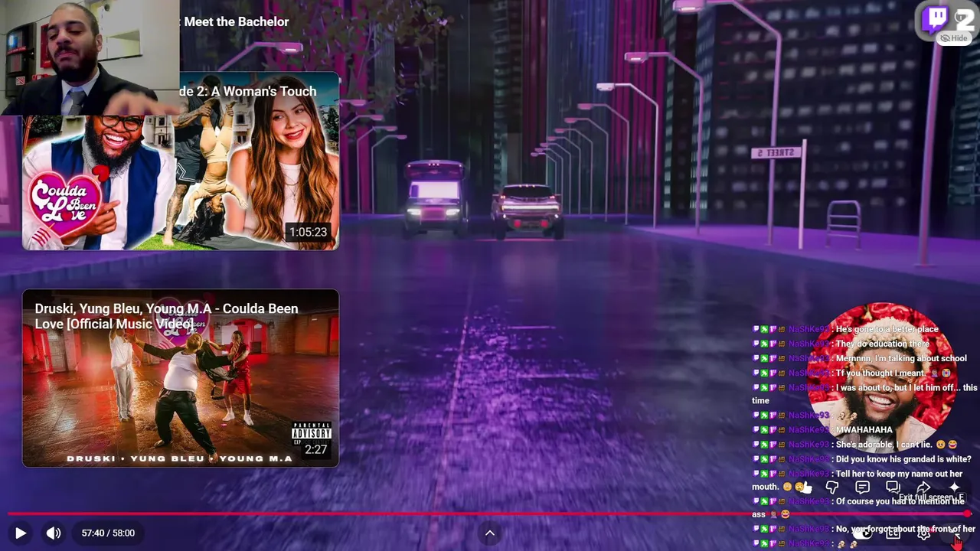Click chat message 'He's gone to a better place'

click(887, 329)
